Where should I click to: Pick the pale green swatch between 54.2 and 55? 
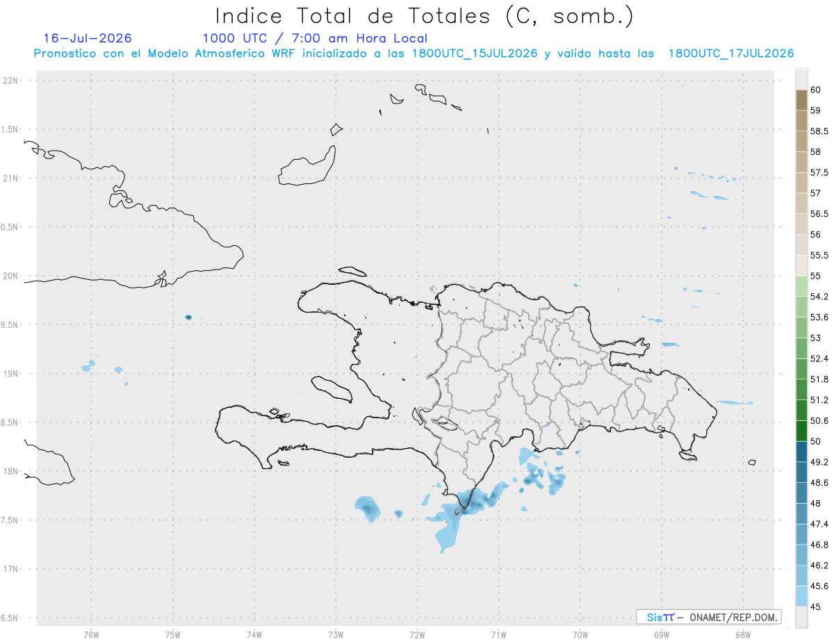pos(801,286)
